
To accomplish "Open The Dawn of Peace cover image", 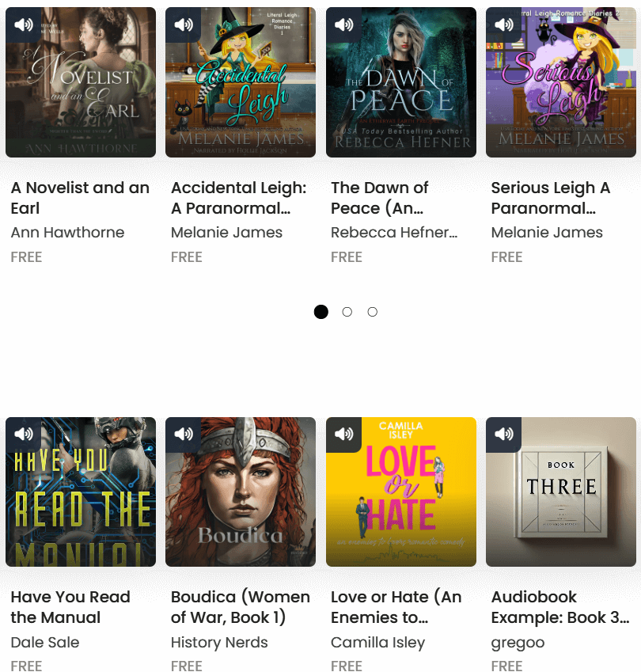I will [401, 82].
